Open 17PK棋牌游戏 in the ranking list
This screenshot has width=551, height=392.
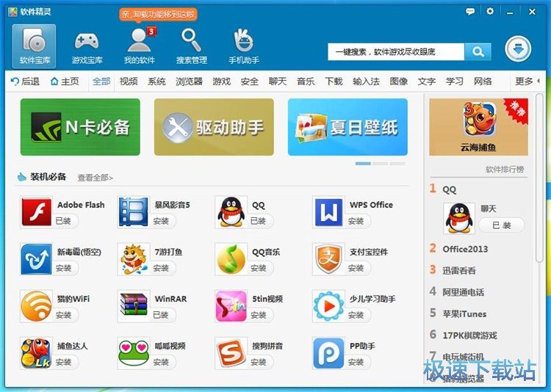(x=469, y=335)
